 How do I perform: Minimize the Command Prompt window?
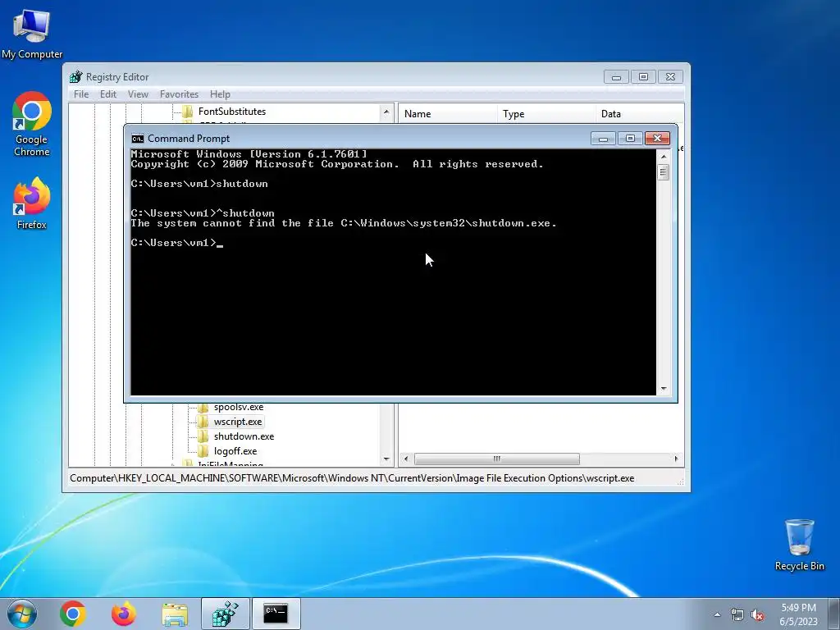[x=603, y=139]
